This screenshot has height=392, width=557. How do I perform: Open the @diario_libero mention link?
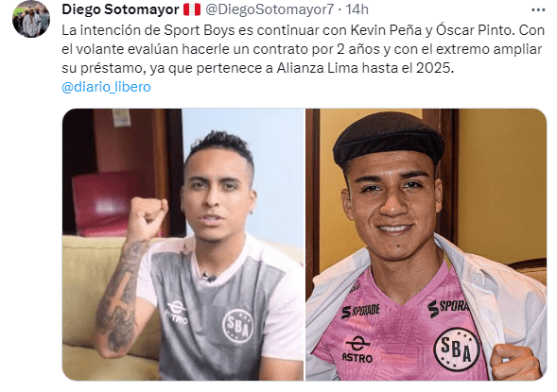[106, 87]
